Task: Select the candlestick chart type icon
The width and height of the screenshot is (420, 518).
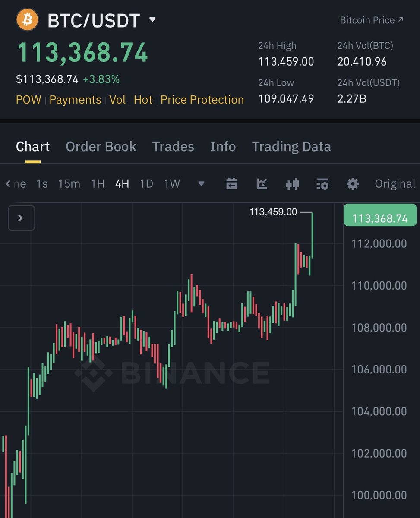Action: coord(292,184)
